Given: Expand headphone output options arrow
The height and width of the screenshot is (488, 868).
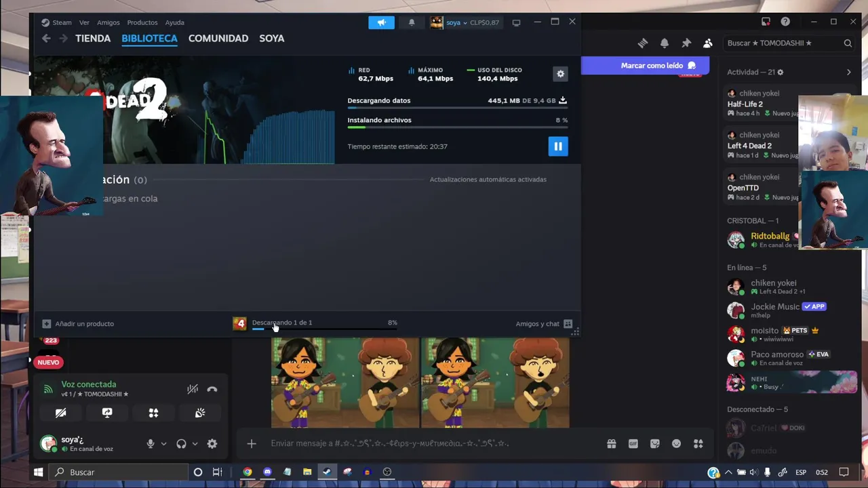Looking at the screenshot, I should (195, 444).
